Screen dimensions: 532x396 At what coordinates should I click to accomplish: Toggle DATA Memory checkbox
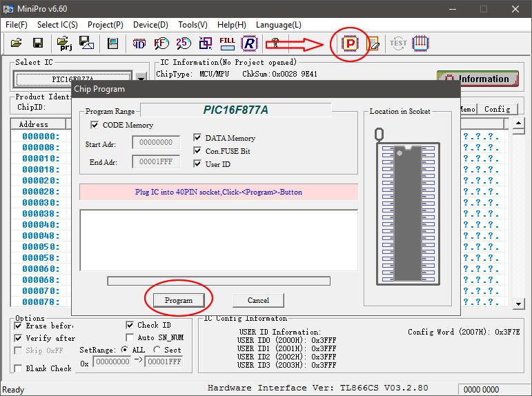coord(197,137)
